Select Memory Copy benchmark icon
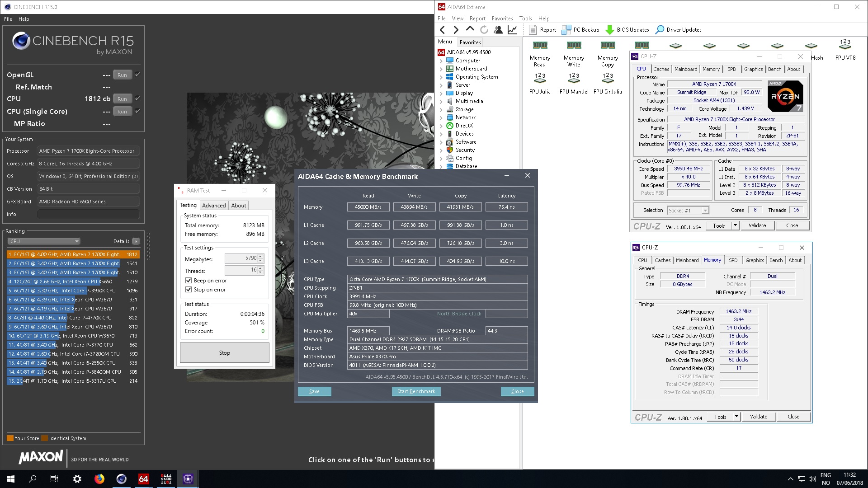This screenshot has height=488, width=868. [x=608, y=53]
